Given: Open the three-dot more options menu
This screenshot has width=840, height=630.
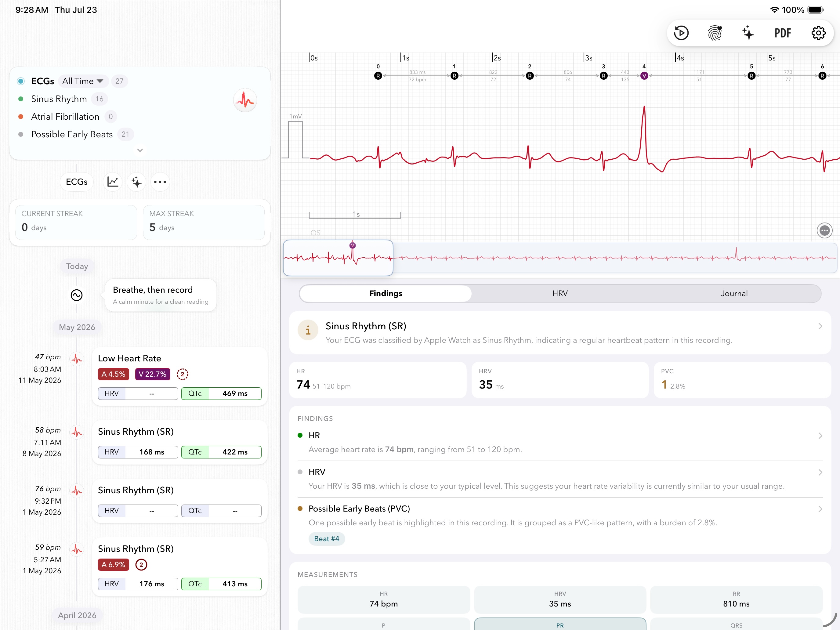Looking at the screenshot, I should click(160, 182).
